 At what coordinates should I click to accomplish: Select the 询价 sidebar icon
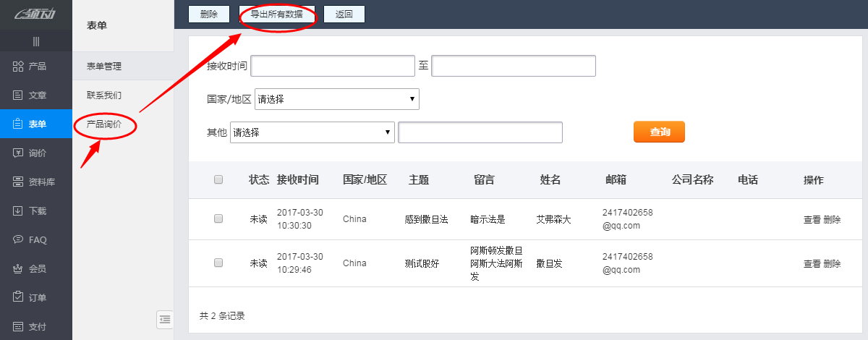point(19,153)
